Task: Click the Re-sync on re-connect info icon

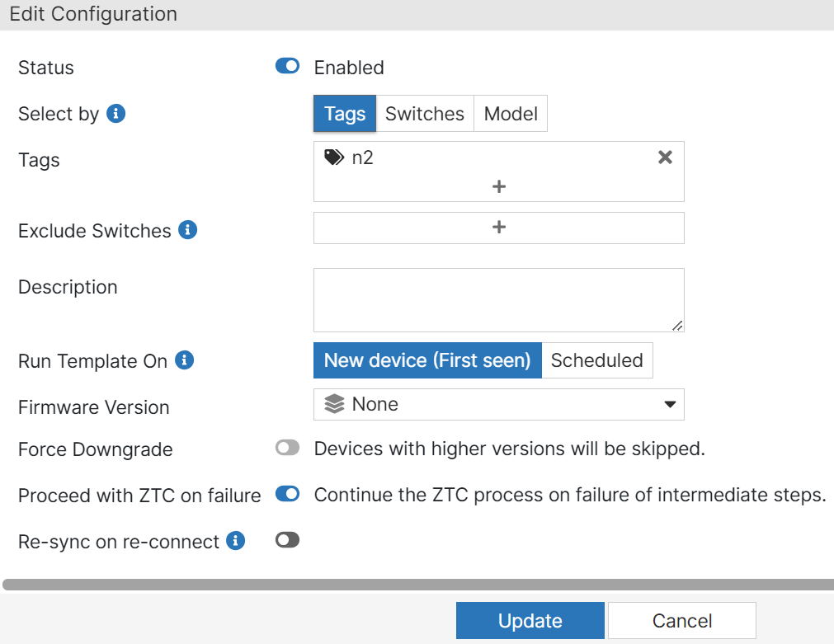Action: click(236, 541)
